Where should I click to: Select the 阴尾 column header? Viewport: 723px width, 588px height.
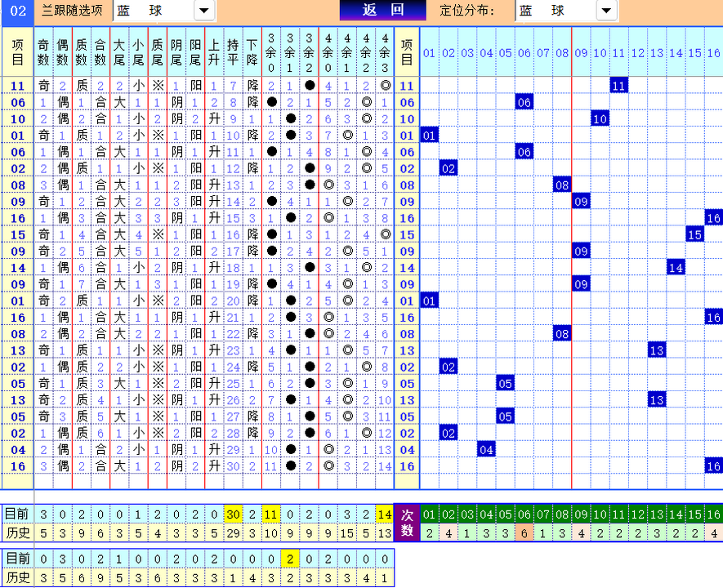pos(176,51)
